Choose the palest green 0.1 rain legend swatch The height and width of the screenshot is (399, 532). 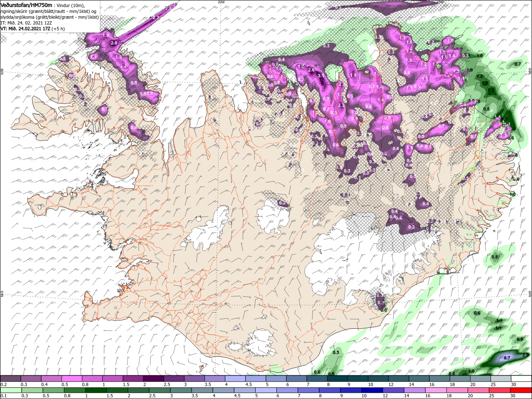10,390
